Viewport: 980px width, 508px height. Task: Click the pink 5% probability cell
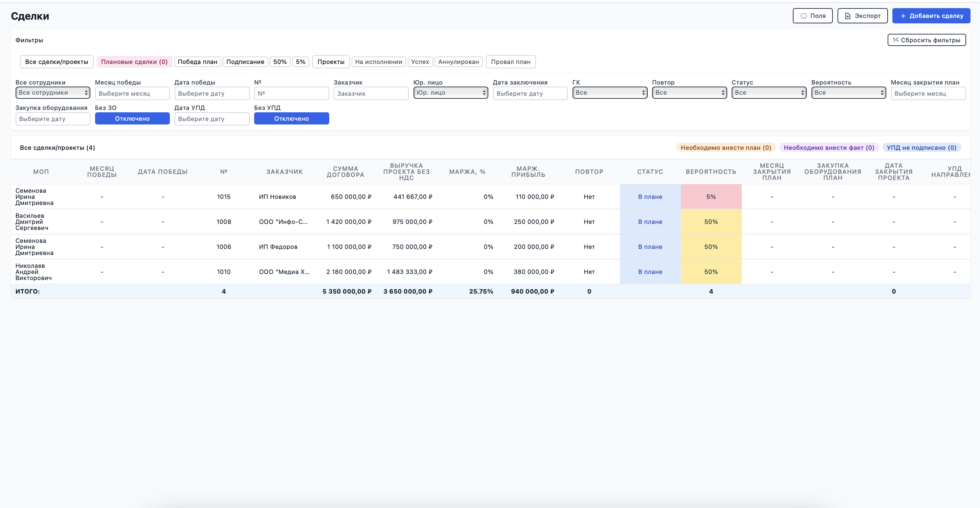(711, 197)
